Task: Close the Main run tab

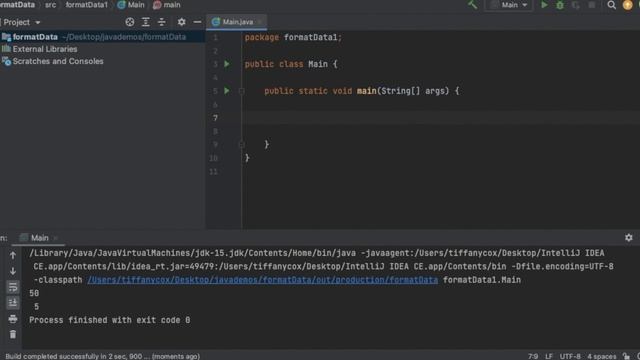Action: point(56,238)
